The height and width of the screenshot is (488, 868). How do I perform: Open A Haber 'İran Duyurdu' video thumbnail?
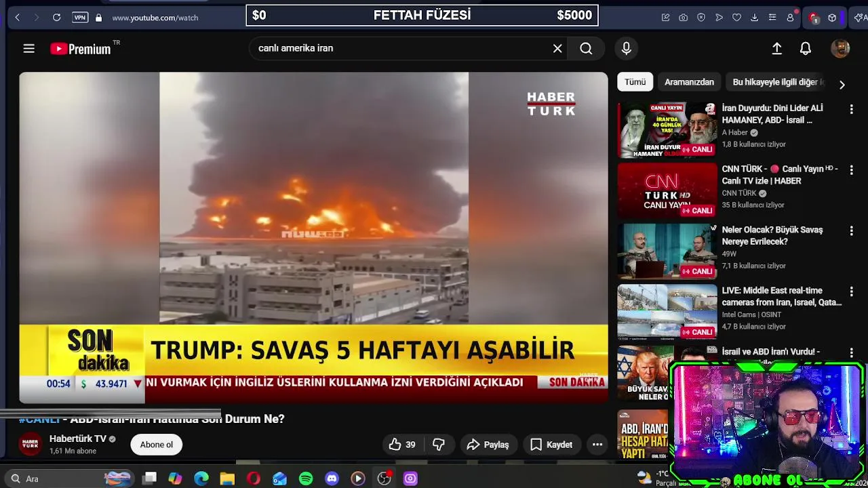(x=667, y=129)
